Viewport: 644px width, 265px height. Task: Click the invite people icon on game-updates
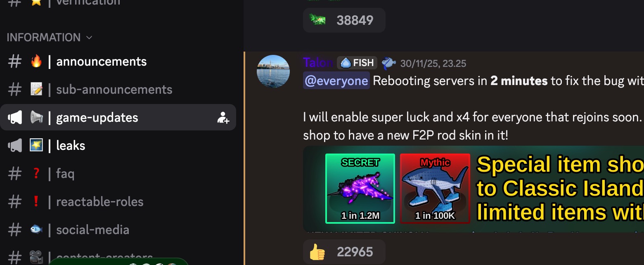click(x=223, y=118)
